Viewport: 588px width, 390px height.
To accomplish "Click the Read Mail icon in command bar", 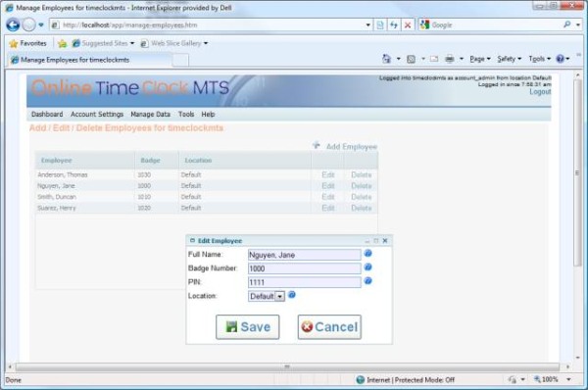I will click(434, 59).
